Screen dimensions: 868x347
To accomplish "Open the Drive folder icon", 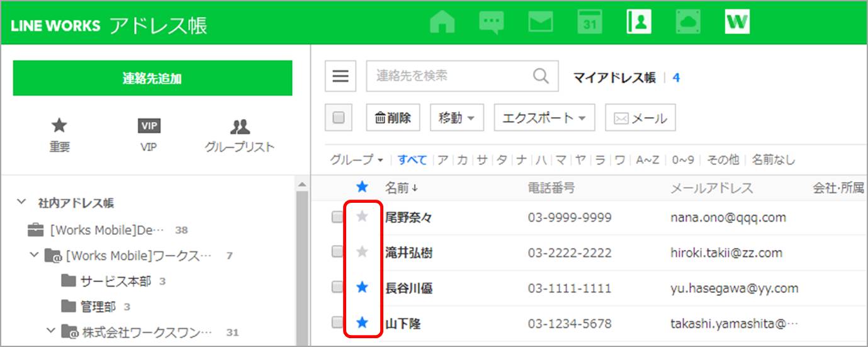I will click(687, 23).
